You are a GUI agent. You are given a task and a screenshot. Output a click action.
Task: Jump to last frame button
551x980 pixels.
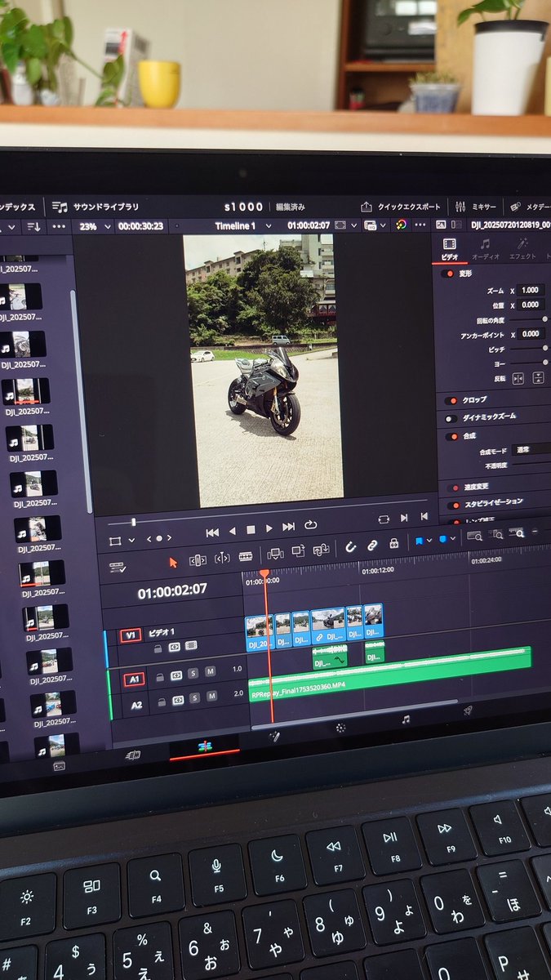pyautogui.click(x=288, y=527)
